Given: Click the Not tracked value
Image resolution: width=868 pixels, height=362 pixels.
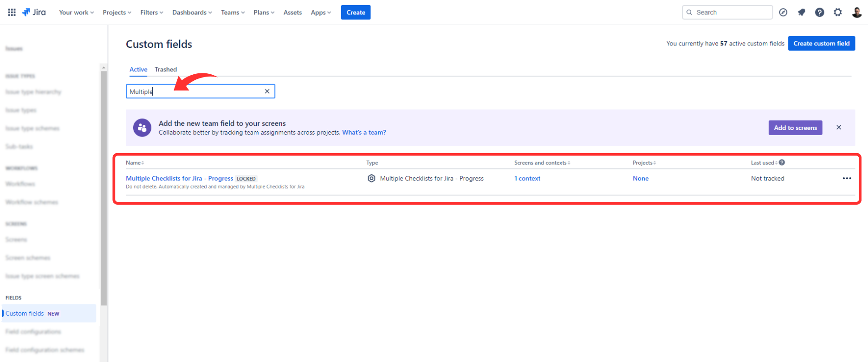Looking at the screenshot, I should 768,178.
